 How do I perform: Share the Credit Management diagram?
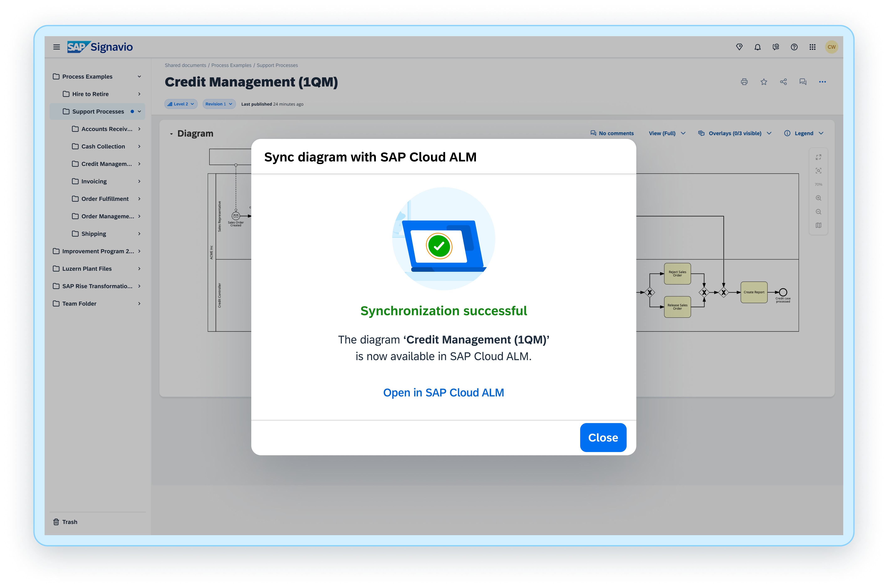tap(783, 82)
